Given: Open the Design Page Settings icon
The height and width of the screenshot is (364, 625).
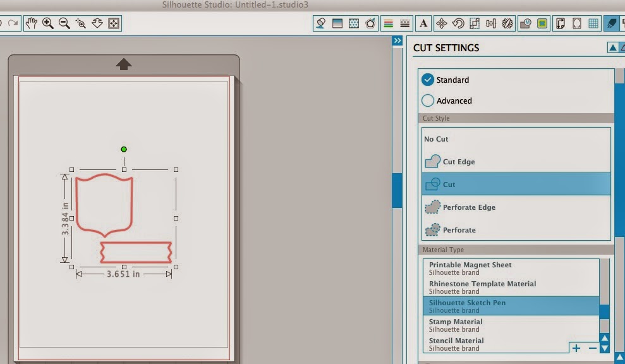Looking at the screenshot, I should [561, 23].
